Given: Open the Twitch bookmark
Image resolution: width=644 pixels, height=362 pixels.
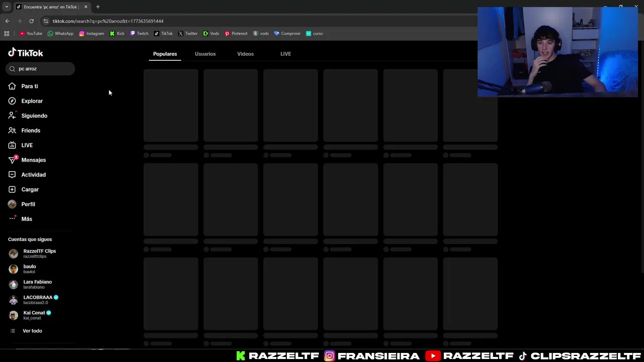Looking at the screenshot, I should tap(139, 34).
